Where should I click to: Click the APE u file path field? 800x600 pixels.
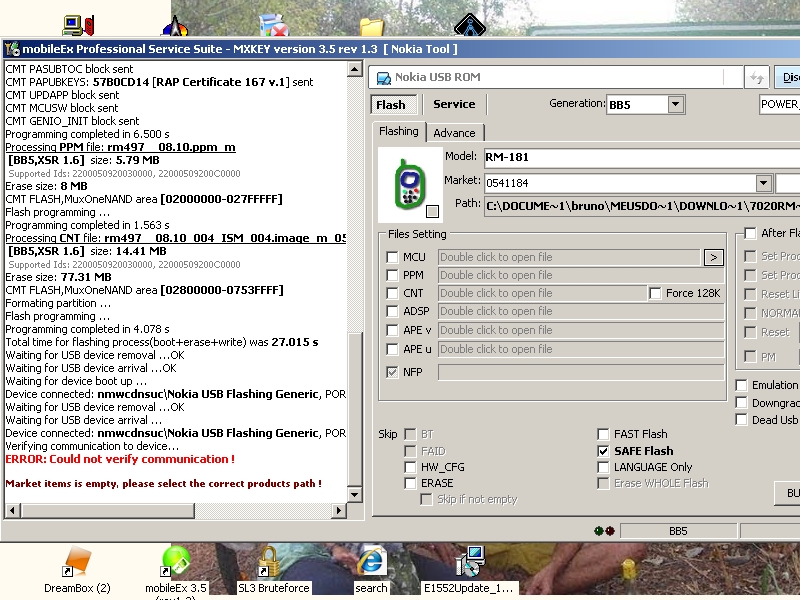(x=581, y=349)
